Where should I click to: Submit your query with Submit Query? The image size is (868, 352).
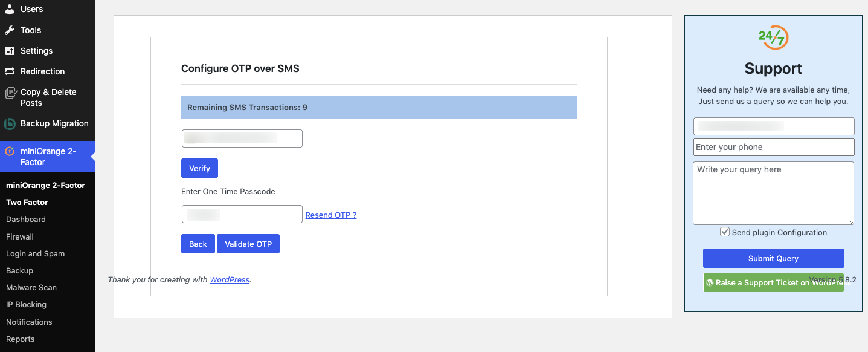pos(773,258)
